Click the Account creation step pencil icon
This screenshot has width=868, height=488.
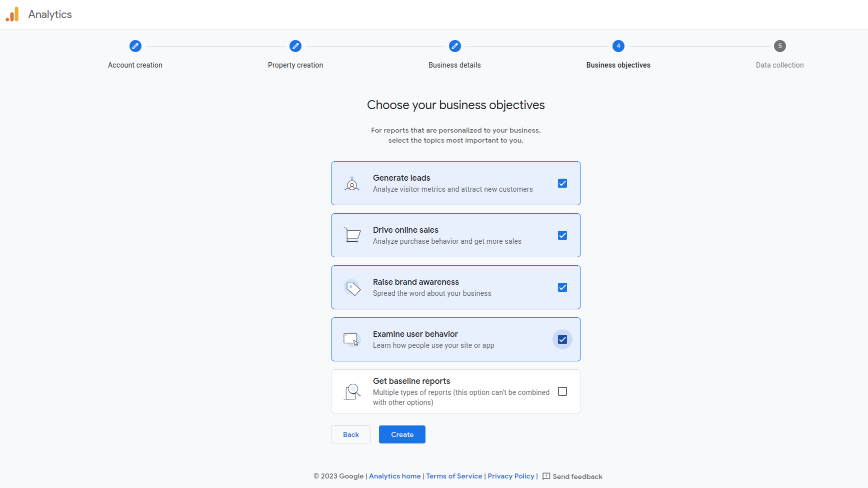point(135,46)
